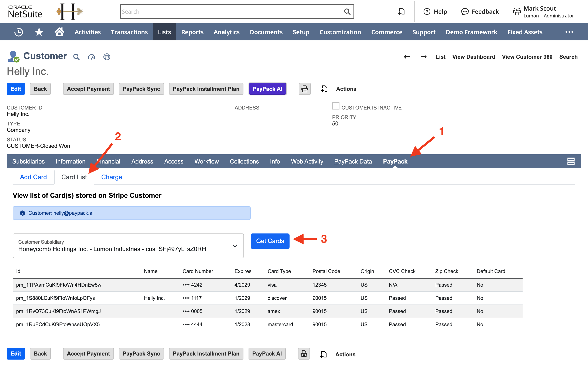The image size is (588, 367).
Task: Open the Customization menu
Action: [340, 32]
